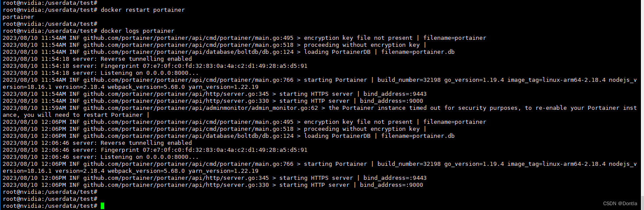Viewport: 644px width, 210px height.
Task: Click the CSDN @Dontla watermark
Action: point(620,203)
